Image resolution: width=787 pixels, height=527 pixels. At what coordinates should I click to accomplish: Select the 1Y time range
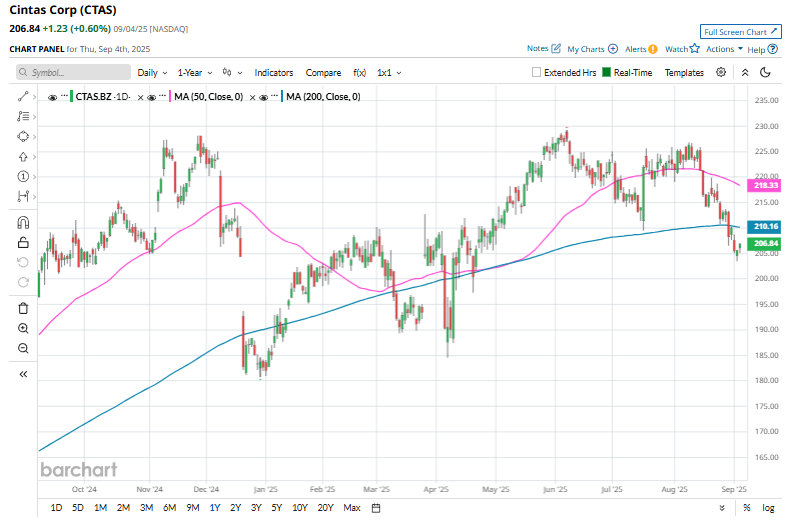[215, 508]
